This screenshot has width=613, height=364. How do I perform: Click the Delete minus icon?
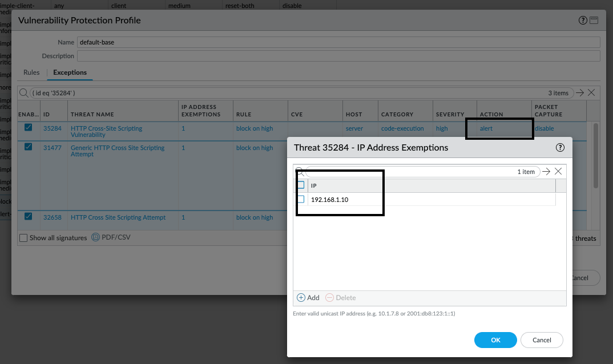click(329, 298)
